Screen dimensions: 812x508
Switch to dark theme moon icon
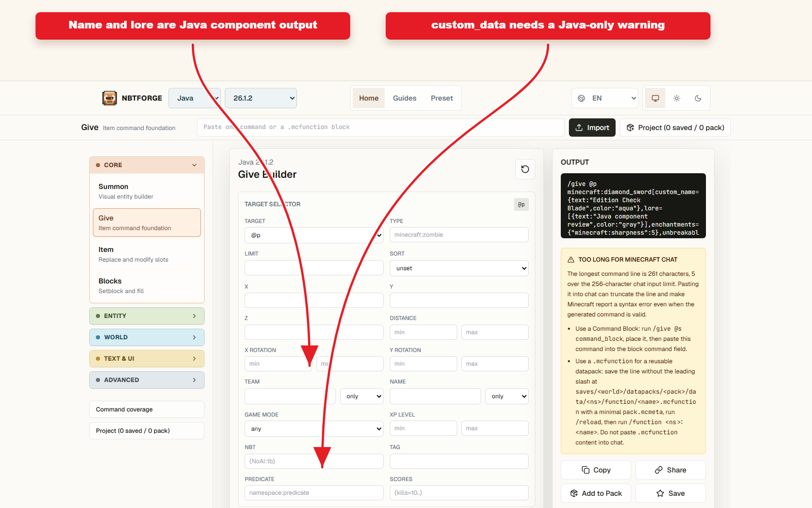pos(698,98)
